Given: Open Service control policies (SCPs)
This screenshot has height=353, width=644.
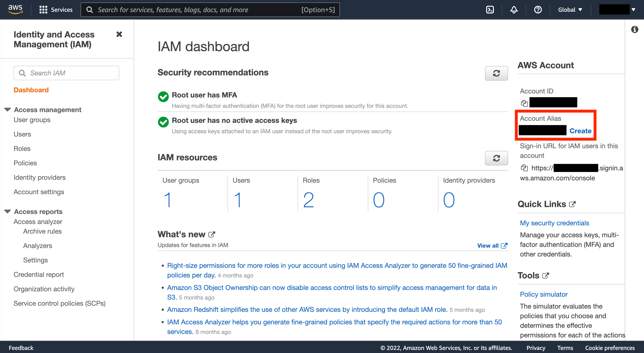Looking at the screenshot, I should (60, 303).
